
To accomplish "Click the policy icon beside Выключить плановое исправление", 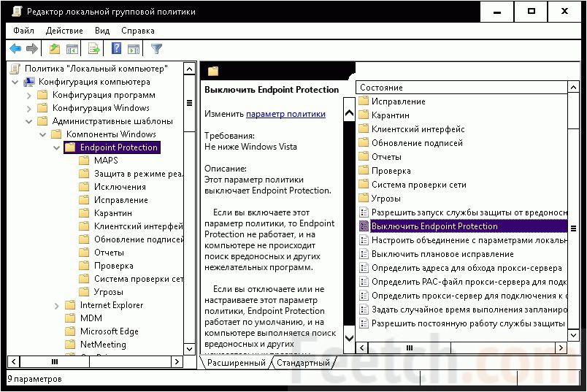I will (364, 254).
